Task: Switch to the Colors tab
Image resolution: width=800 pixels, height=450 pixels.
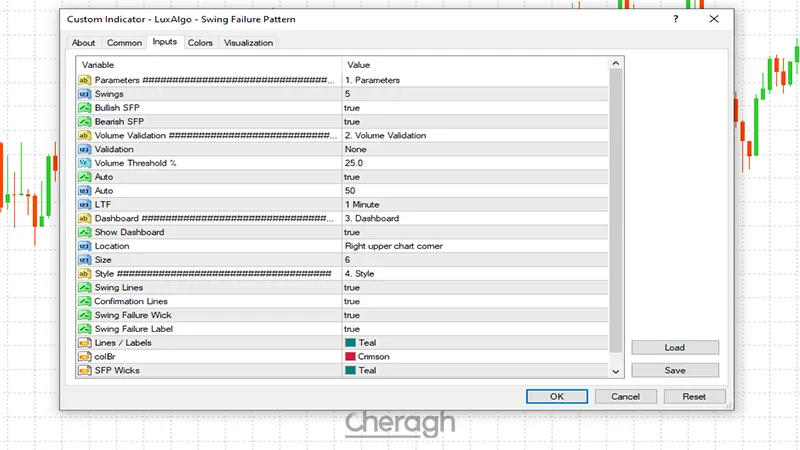Action: [x=200, y=43]
